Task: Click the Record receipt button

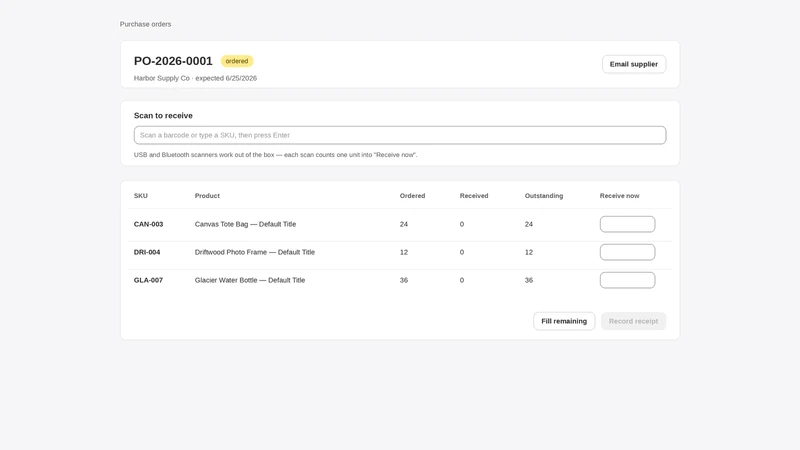Action: pos(634,321)
